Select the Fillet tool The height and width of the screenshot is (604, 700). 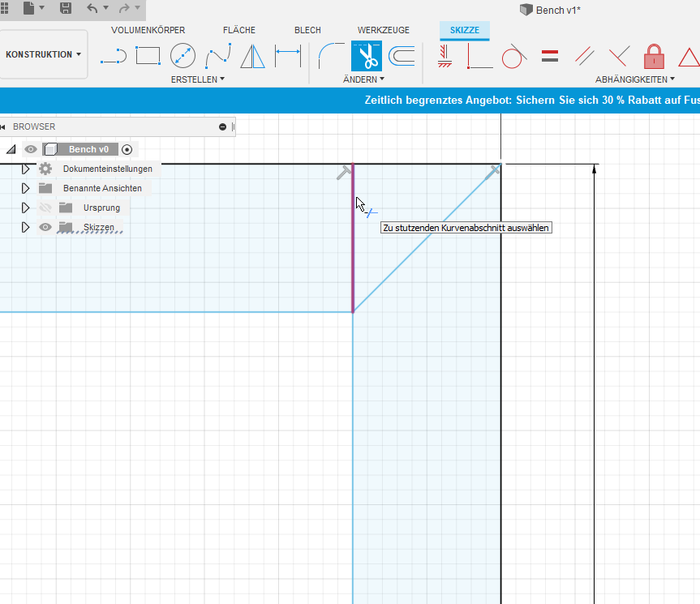tap(331, 56)
